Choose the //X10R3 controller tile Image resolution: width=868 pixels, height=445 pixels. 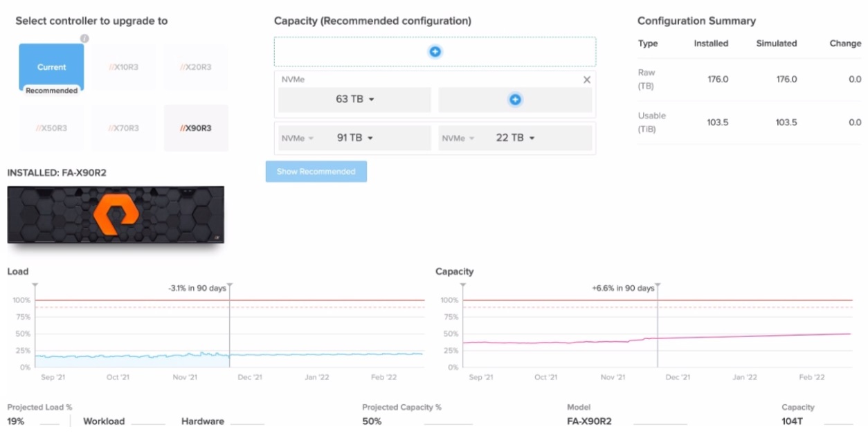point(124,68)
